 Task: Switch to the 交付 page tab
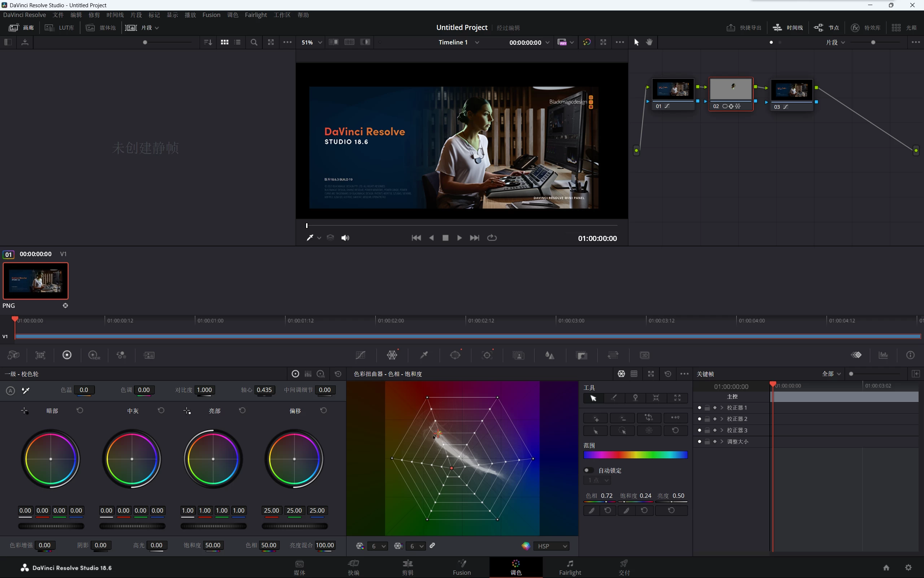[x=624, y=567]
